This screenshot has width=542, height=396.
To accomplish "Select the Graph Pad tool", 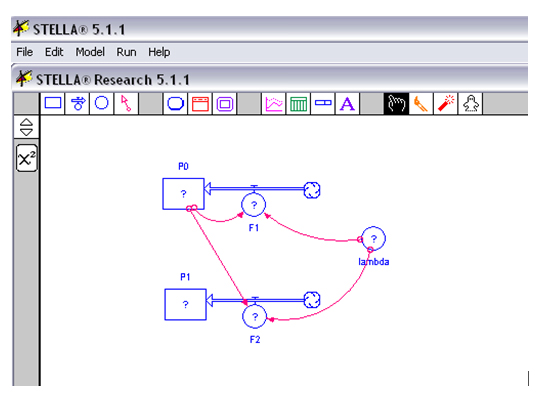I will (x=274, y=103).
